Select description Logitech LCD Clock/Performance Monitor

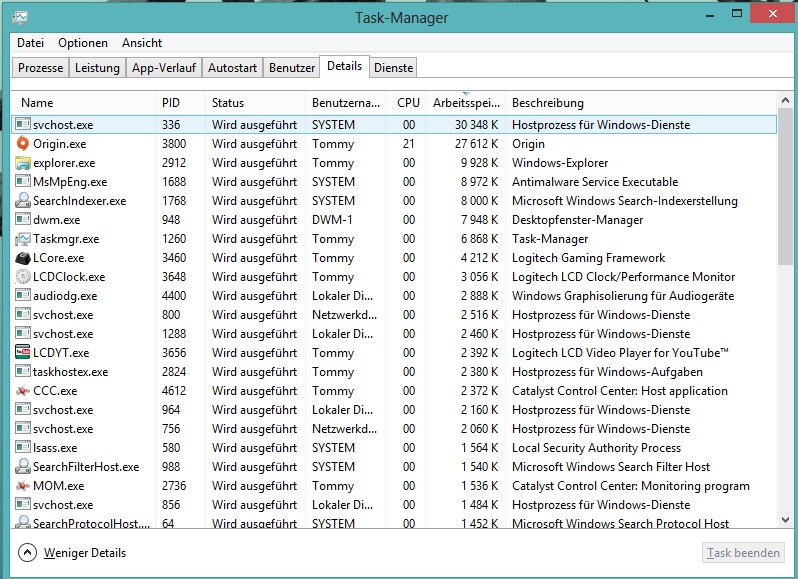click(623, 277)
